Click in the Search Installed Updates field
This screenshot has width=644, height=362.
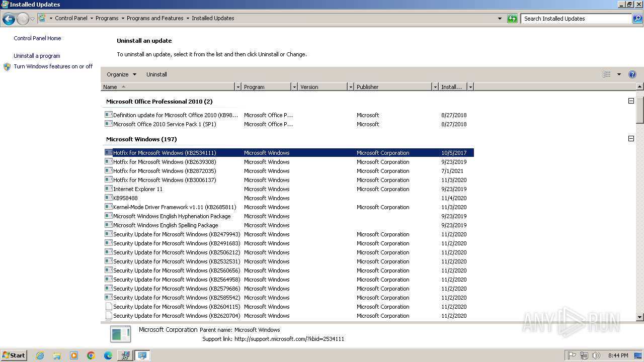tap(577, 19)
